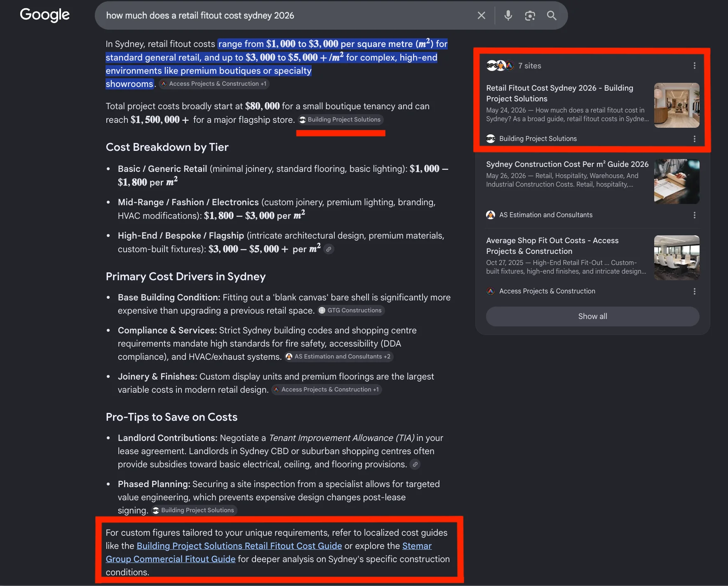Click AS Estimation and Consultants source name in sidebar
The height and width of the screenshot is (586, 728).
pos(546,215)
